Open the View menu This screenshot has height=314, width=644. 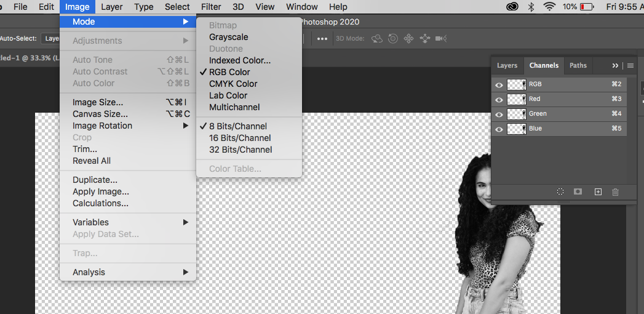click(x=265, y=7)
